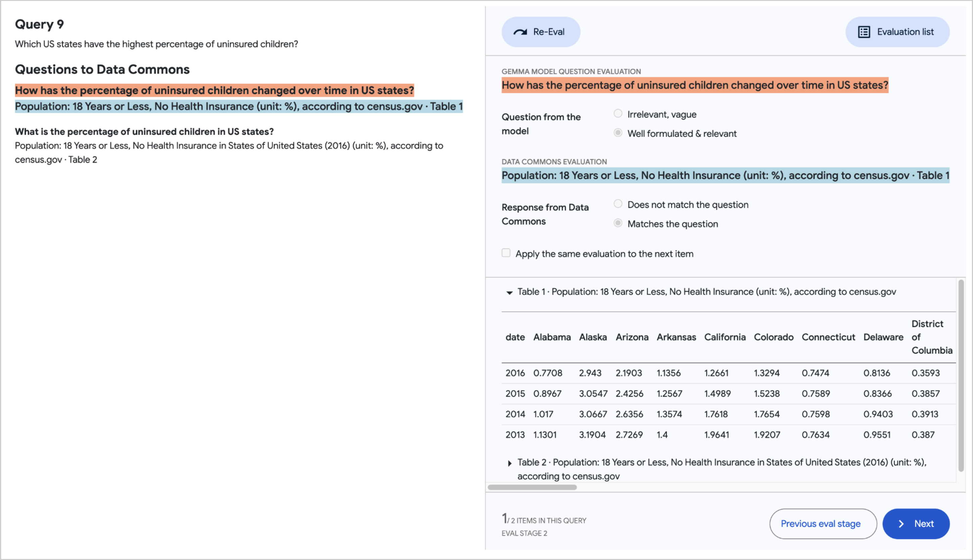The image size is (973, 560).
Task: Click the Alabama column header
Action: (x=552, y=337)
